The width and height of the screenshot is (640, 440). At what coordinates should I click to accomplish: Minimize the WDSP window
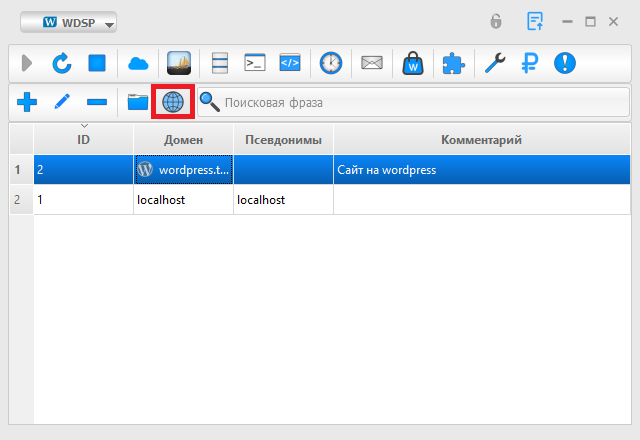567,21
